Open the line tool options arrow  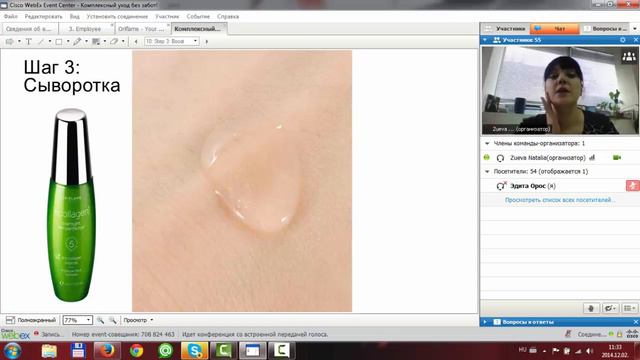click(x=50, y=41)
